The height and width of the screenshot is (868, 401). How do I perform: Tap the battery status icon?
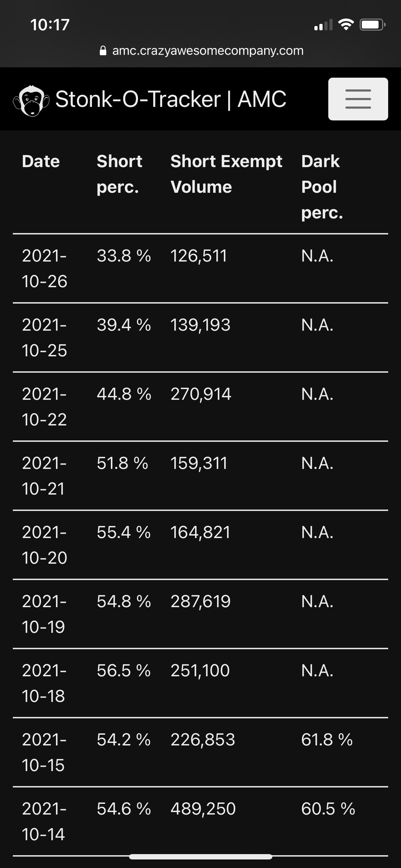(372, 25)
